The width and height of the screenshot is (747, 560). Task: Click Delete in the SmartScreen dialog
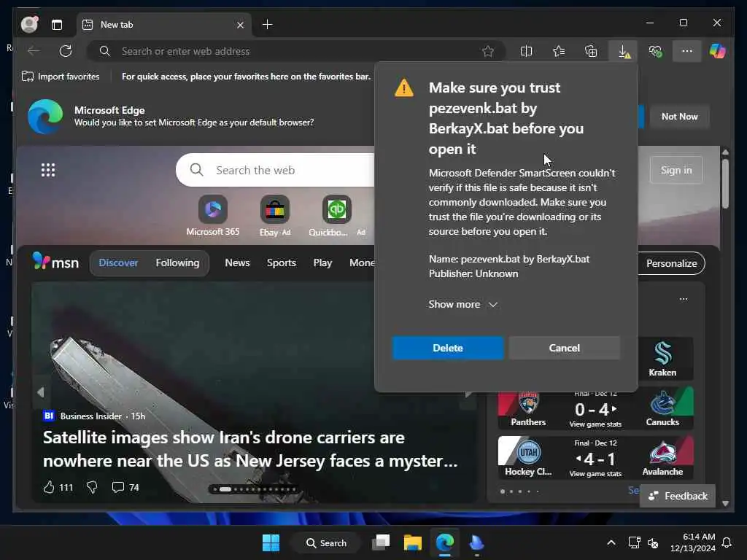[x=448, y=348]
